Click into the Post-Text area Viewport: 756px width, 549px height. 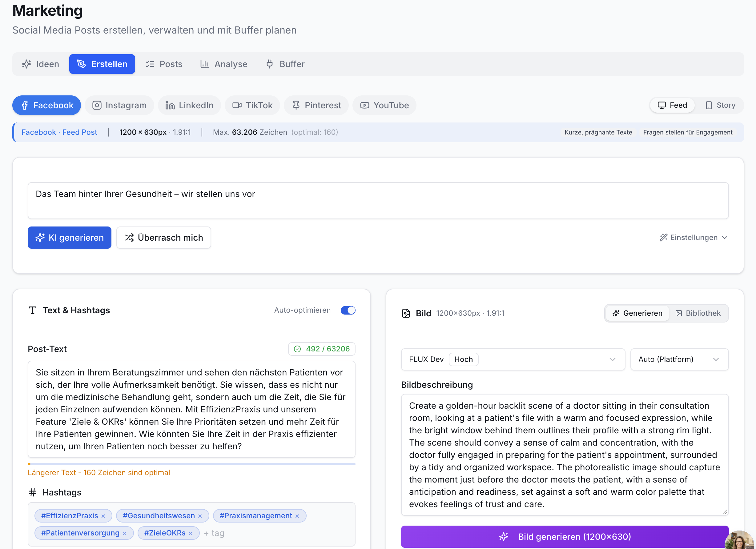pyautogui.click(x=192, y=409)
